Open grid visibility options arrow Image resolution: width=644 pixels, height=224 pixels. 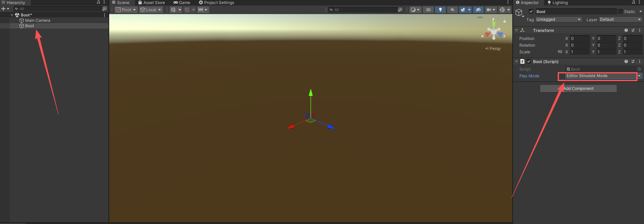180,10
